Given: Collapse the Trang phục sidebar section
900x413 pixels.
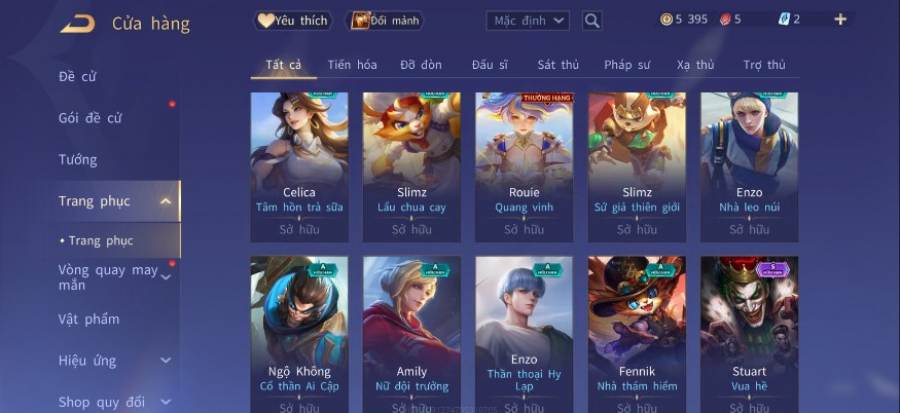Looking at the screenshot, I should (x=165, y=201).
